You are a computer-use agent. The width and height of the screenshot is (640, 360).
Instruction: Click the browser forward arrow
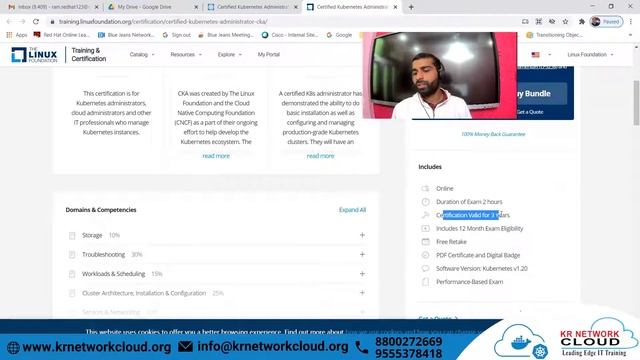tap(22, 21)
